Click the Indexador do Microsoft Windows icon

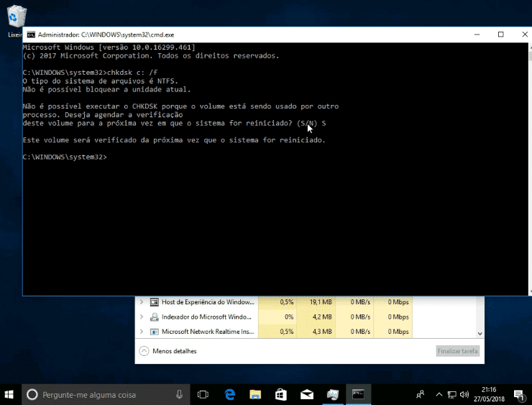(x=155, y=317)
